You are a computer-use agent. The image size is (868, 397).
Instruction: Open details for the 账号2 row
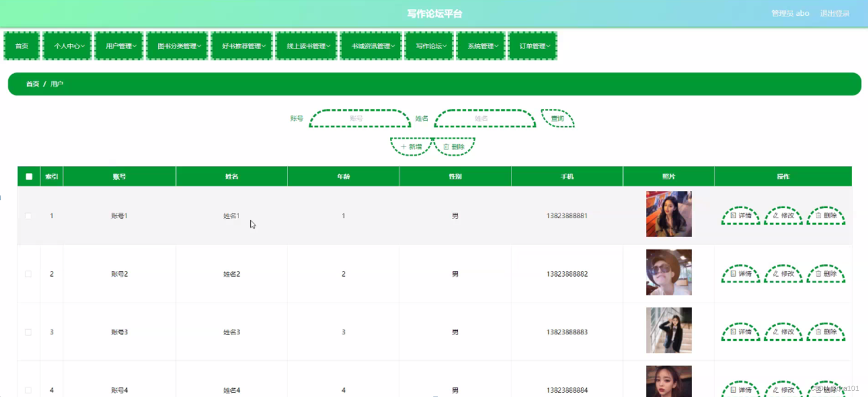[741, 273]
